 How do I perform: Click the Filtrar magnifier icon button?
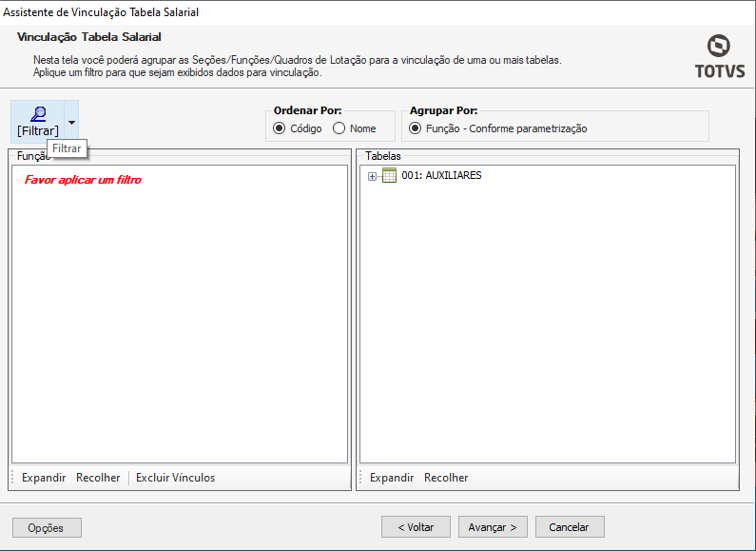point(38,122)
